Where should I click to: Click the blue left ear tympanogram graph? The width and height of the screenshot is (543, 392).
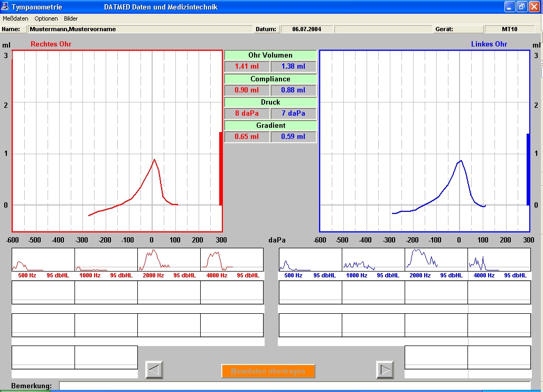(x=425, y=141)
